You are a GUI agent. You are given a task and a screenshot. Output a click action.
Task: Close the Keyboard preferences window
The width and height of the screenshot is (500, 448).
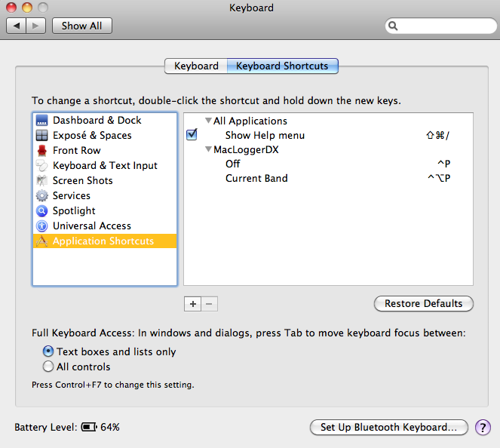click(x=11, y=8)
